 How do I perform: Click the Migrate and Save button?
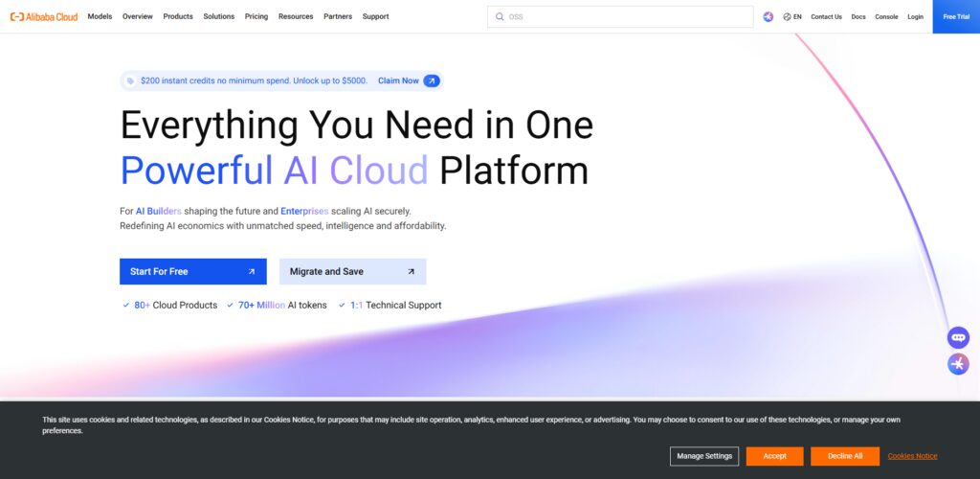tap(352, 271)
